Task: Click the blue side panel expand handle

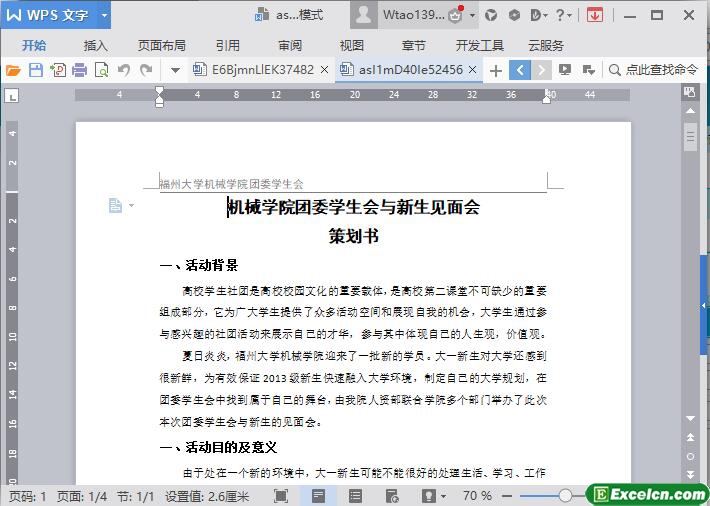Action: 705,305
